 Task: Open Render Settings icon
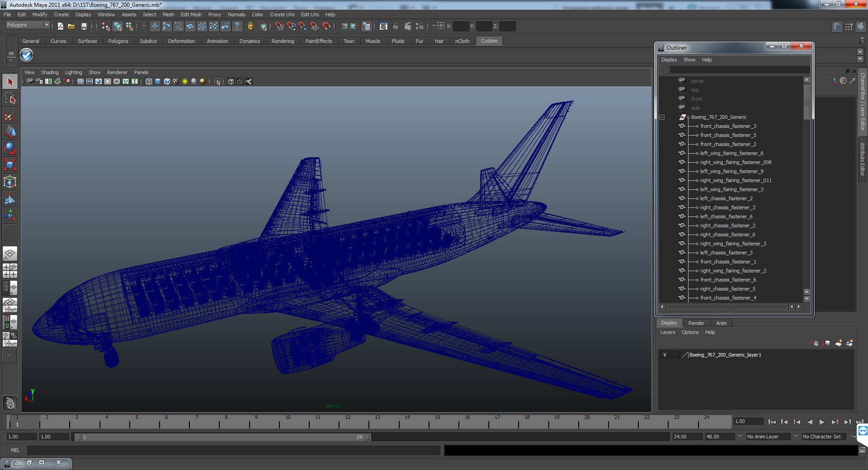(x=420, y=26)
